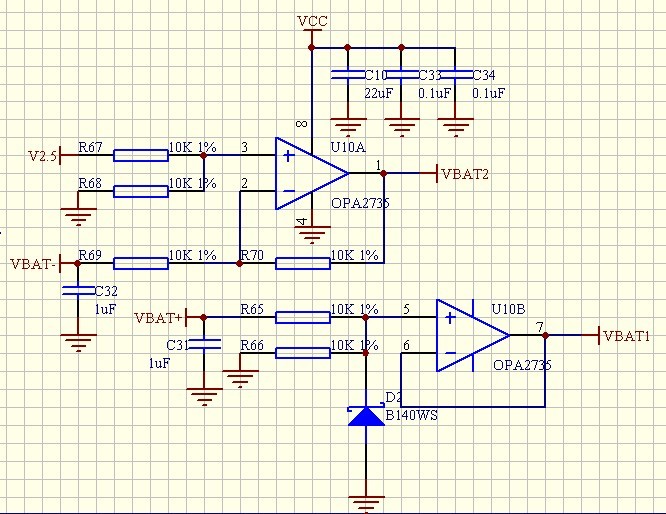The width and height of the screenshot is (666, 514).
Task: Click pin number 3 of U10A
Action: [245, 147]
